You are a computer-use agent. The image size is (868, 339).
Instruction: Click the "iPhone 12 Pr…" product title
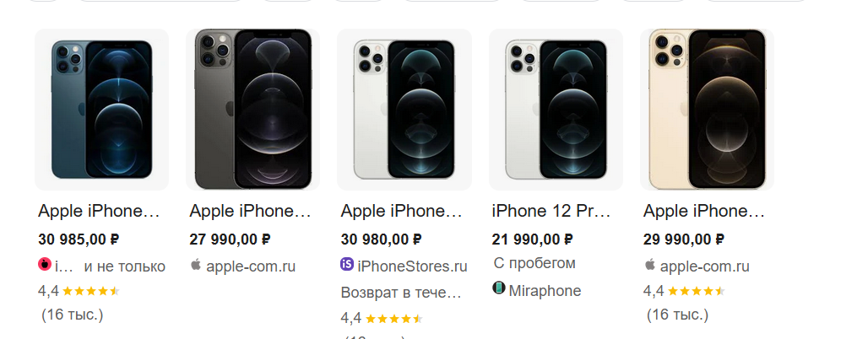(x=551, y=211)
